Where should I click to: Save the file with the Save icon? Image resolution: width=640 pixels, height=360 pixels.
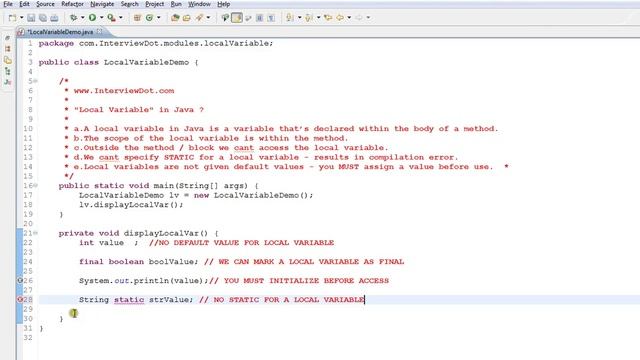[31, 18]
